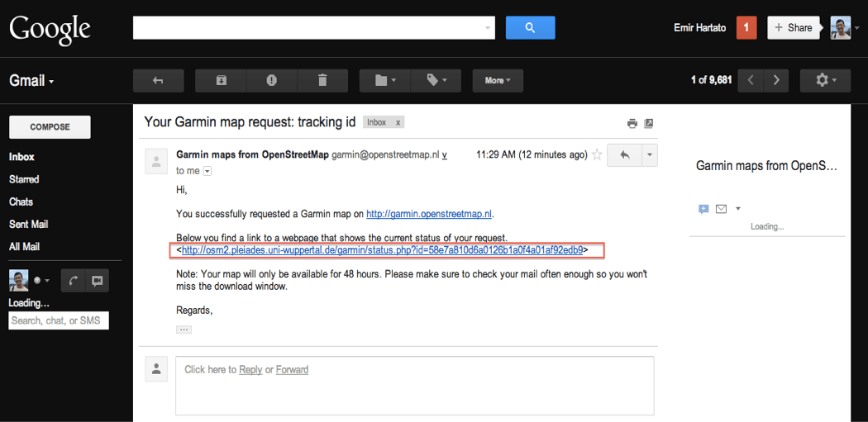This screenshot has height=422, width=868.
Task: Click the chat profile avatar
Action: coord(19,281)
